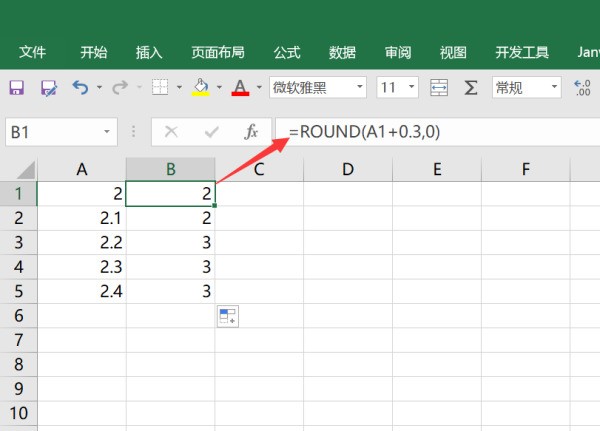Select row 1 header
The image size is (600, 431).
click(x=18, y=194)
